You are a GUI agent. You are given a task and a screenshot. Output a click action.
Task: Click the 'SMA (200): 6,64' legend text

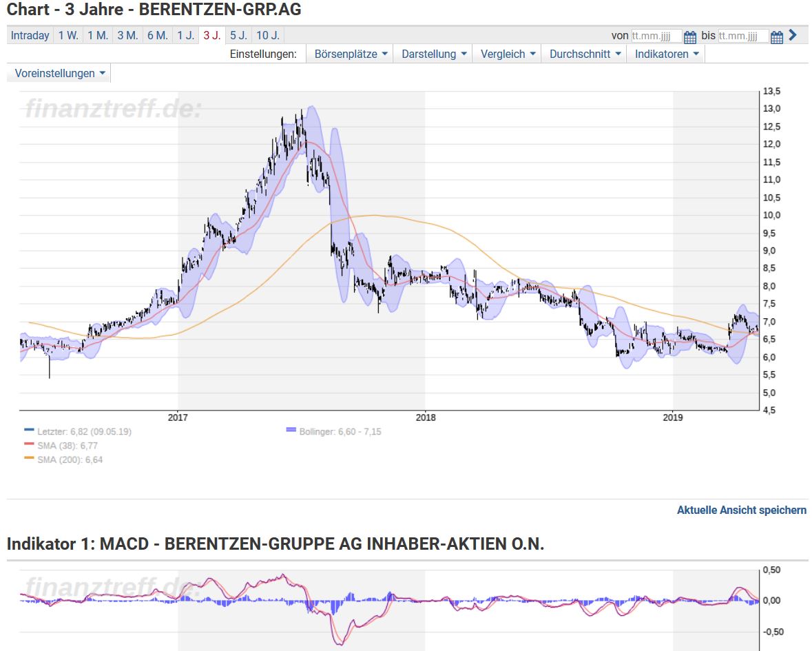70,459
